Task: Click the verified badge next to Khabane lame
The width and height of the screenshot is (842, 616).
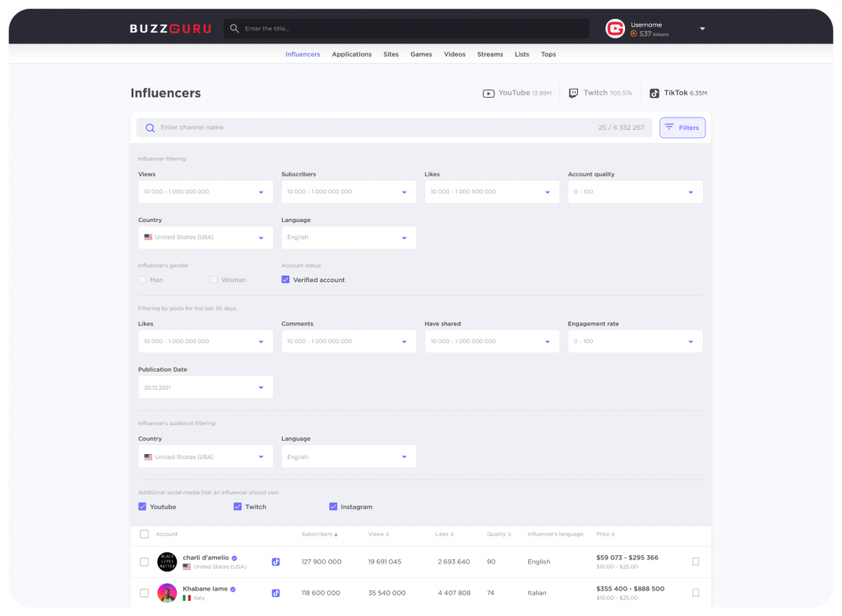Action: tap(233, 589)
